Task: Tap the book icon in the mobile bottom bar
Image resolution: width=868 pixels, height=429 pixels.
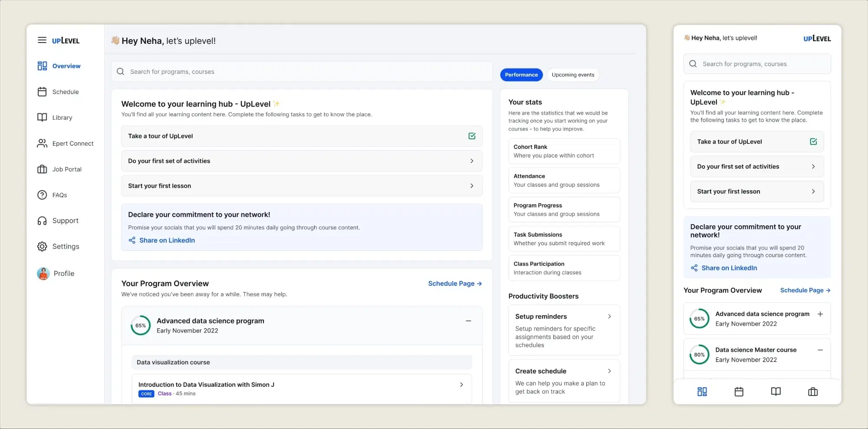Action: [x=776, y=392]
